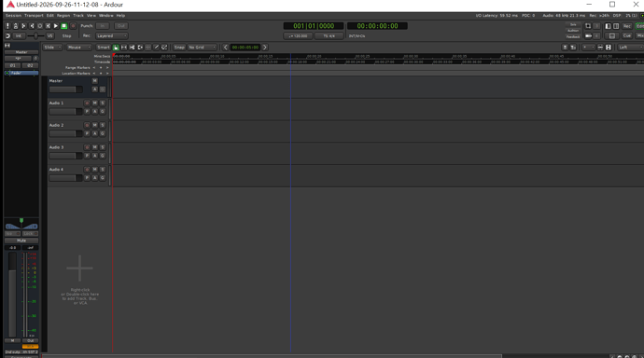Viewport: 644px width, 358px height.
Task: Click the auto-return loop icon
Action: 7,36
